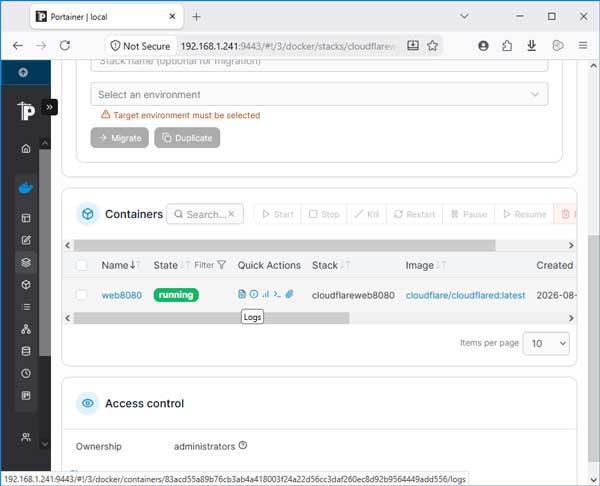Image resolution: width=600 pixels, height=486 pixels.
Task: Open the browser account profile icon
Action: tap(483, 46)
